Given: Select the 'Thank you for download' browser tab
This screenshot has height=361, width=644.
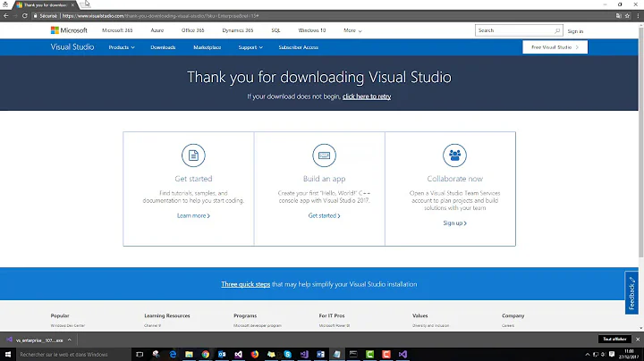Looking at the screenshot, I should point(45,5).
